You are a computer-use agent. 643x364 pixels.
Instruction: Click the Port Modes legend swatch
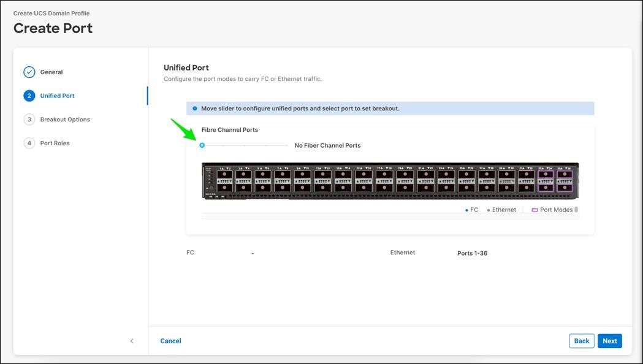[533, 210]
